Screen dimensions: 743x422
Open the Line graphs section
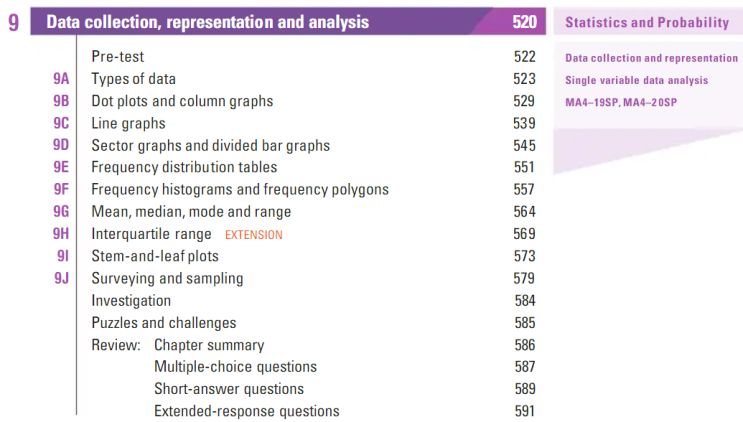[128, 123]
